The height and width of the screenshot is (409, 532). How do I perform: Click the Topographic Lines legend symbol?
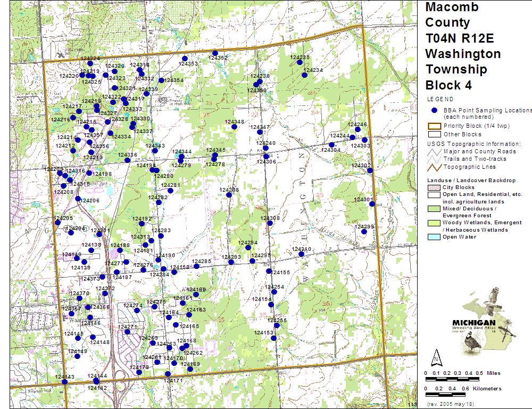pyautogui.click(x=435, y=167)
